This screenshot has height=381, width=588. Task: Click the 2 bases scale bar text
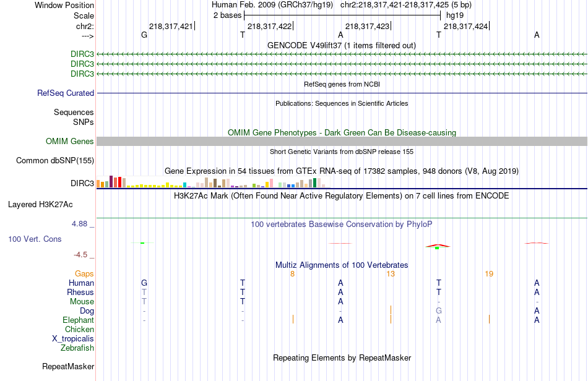[x=227, y=15]
